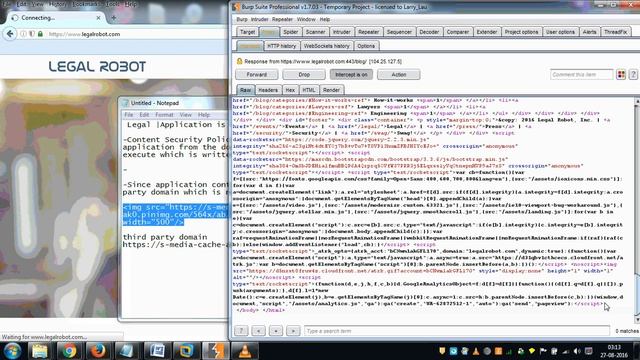This screenshot has height=360, width=640.
Task: Select the Extender tab
Action: [487, 32]
